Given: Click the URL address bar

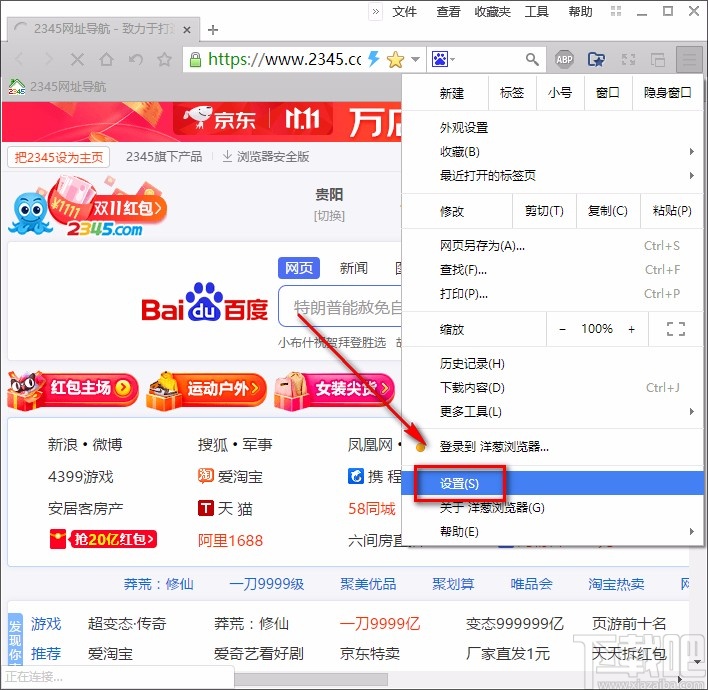Looking at the screenshot, I should [x=284, y=59].
